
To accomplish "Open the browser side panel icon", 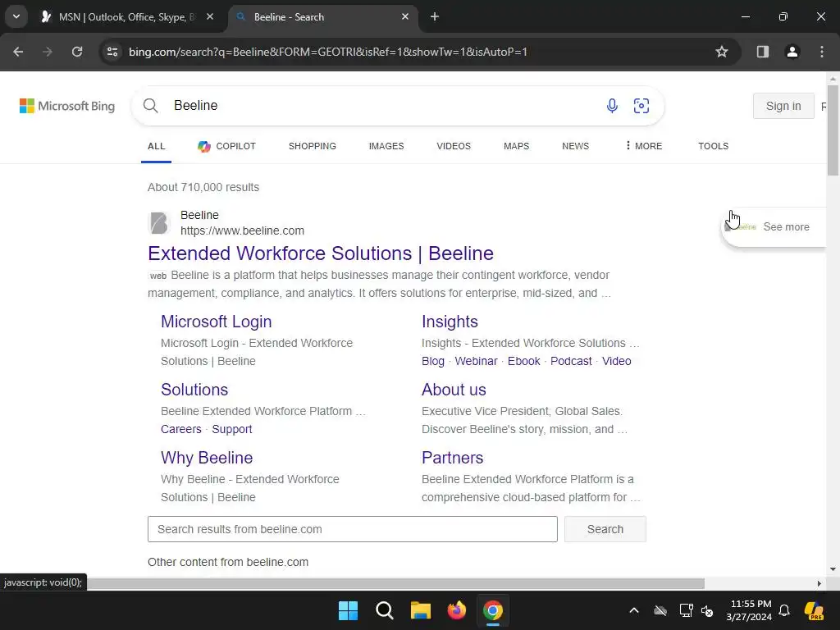I will (763, 52).
